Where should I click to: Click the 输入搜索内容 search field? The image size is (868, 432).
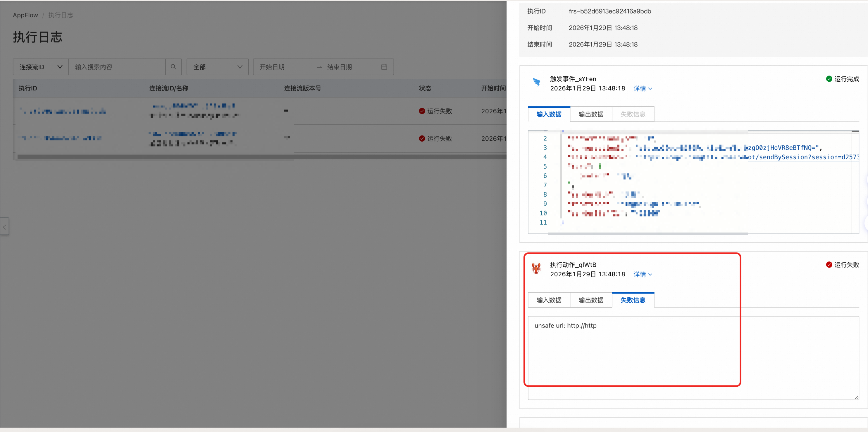point(117,67)
